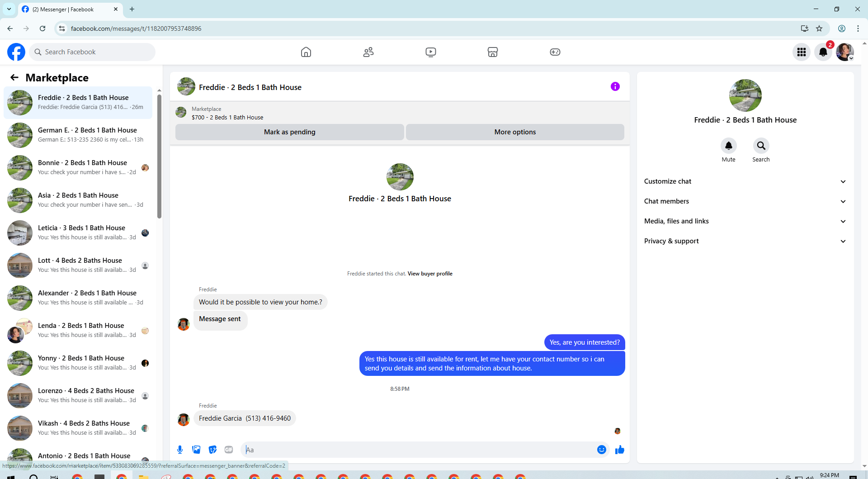This screenshot has width=868, height=479.
Task: Open the Gaming controller icon
Action: (555, 52)
